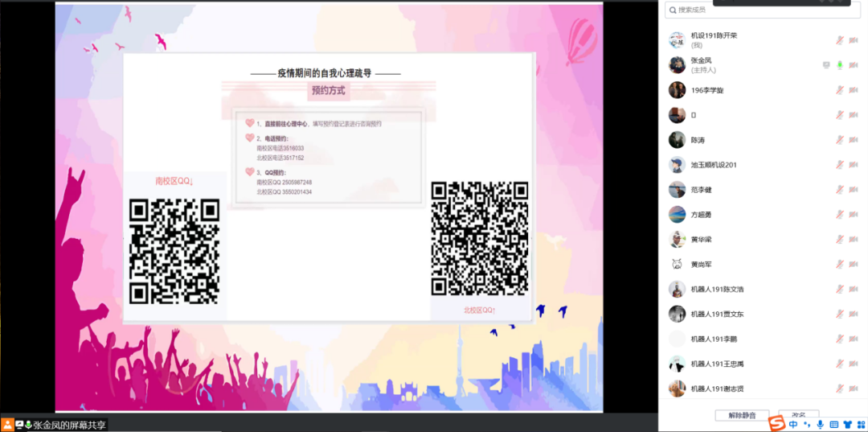Click orange person icon at bottom-left
Screen dimensions: 868x432
[x=6, y=425]
